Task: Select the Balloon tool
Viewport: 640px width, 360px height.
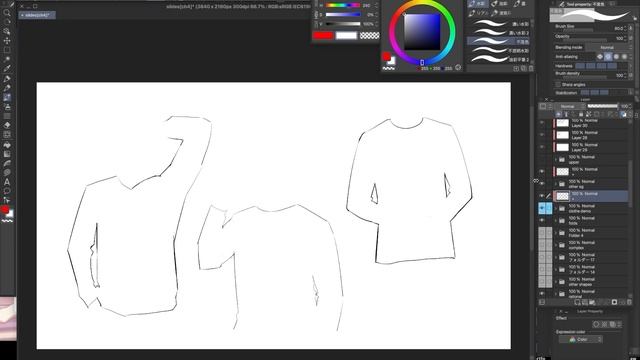Action: (x=7, y=191)
